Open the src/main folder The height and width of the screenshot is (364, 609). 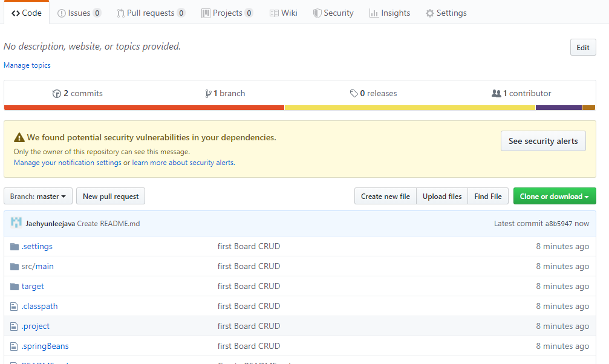click(x=37, y=266)
